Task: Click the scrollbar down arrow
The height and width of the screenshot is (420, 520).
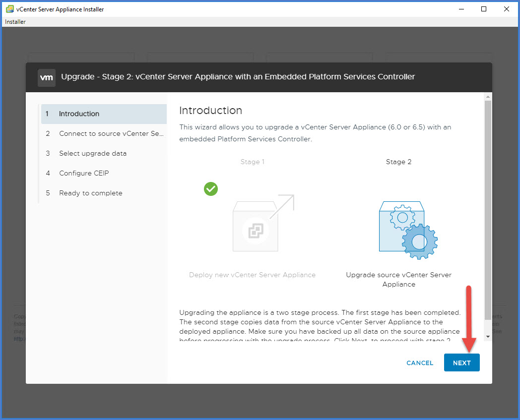Action: click(488, 336)
